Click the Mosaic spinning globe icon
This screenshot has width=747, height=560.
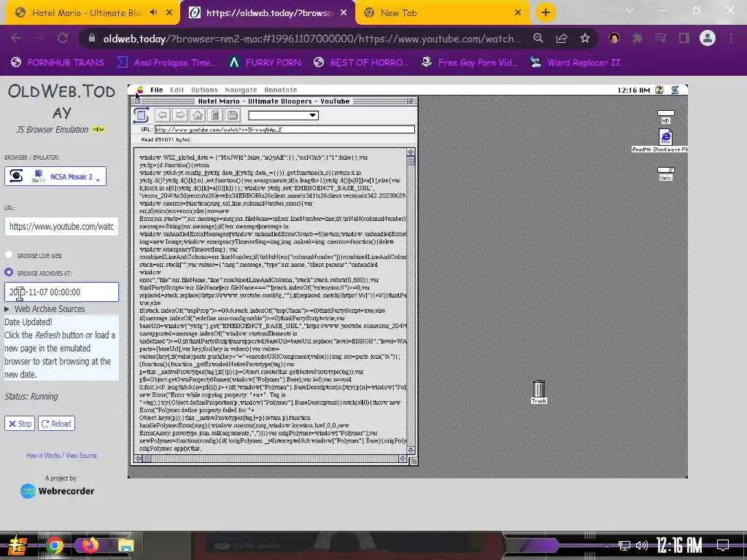click(x=141, y=114)
